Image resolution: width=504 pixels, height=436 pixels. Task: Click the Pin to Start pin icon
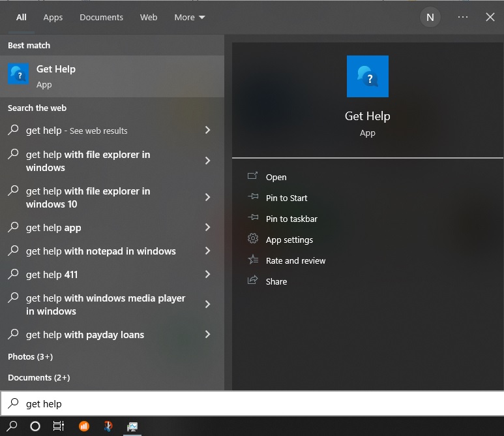tap(253, 196)
